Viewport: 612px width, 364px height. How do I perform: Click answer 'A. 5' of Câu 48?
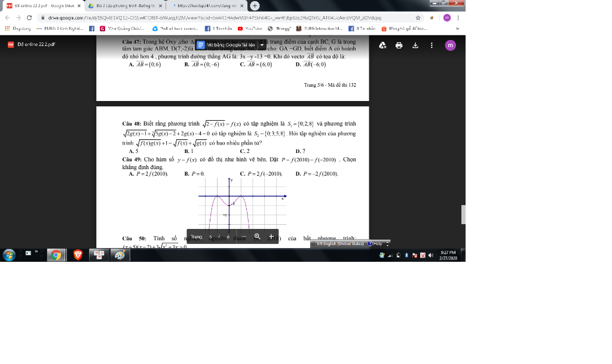click(133, 151)
